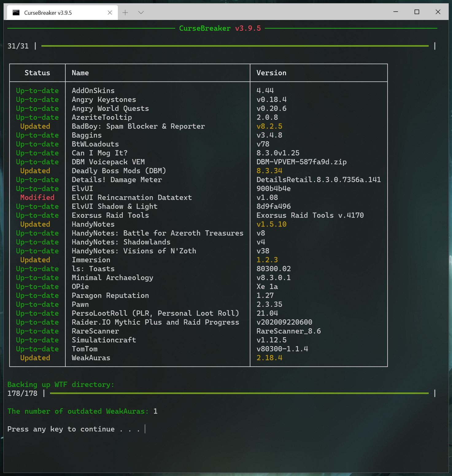Click the OPie addon name
Image resolution: width=452 pixels, height=476 pixels.
[80, 287]
